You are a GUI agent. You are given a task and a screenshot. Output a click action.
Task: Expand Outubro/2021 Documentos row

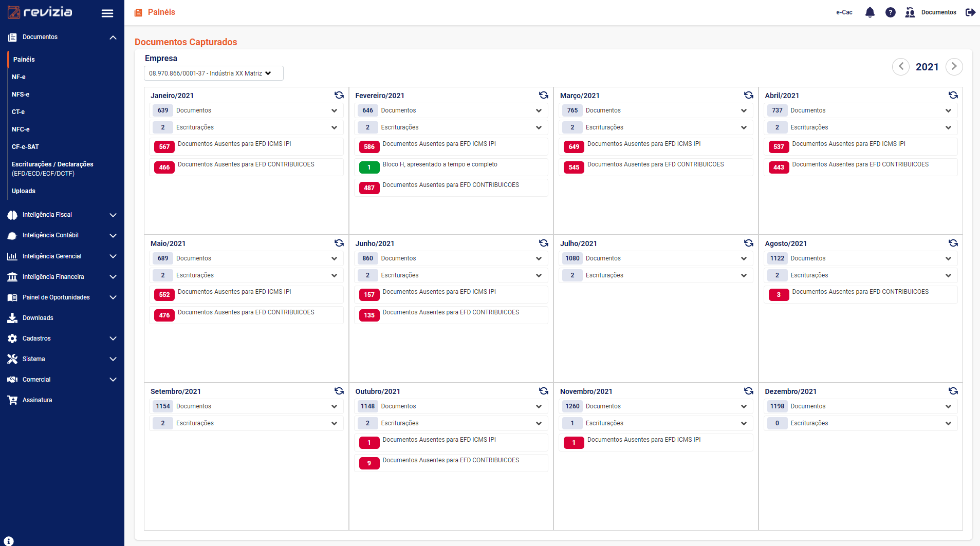[451, 406]
